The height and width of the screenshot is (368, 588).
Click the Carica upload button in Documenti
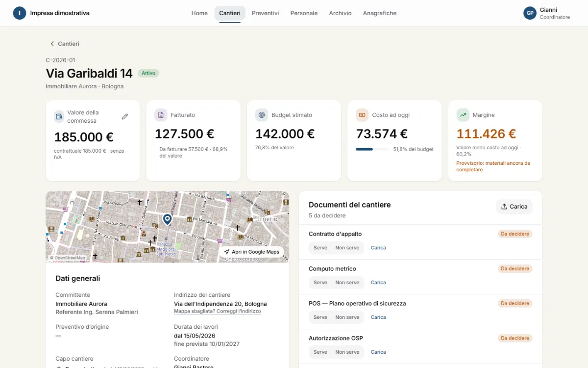514,207
